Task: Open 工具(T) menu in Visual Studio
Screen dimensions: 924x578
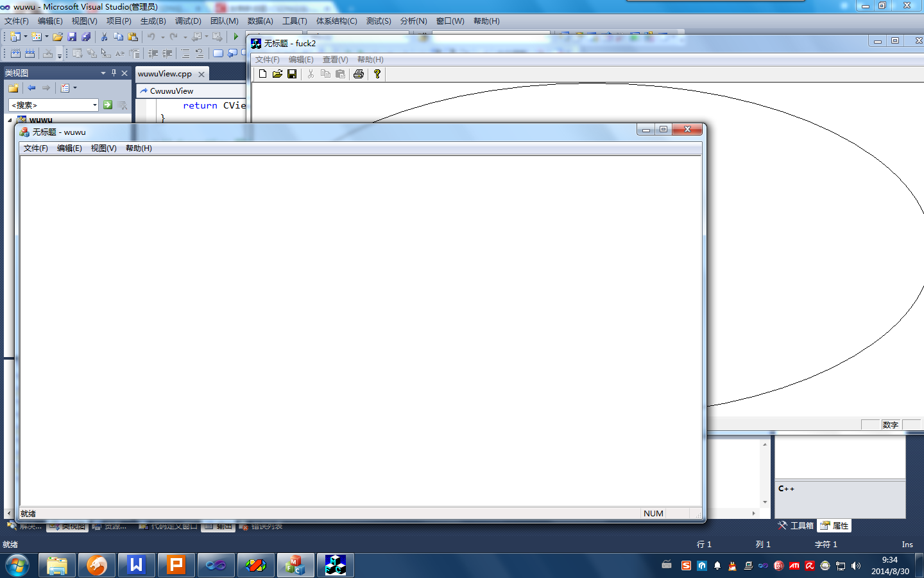Action: pyautogui.click(x=295, y=21)
